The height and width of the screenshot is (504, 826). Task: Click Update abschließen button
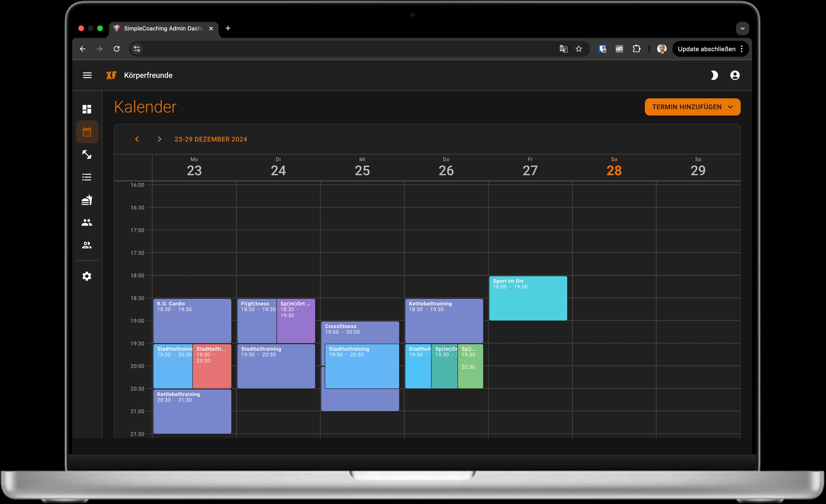(x=707, y=49)
